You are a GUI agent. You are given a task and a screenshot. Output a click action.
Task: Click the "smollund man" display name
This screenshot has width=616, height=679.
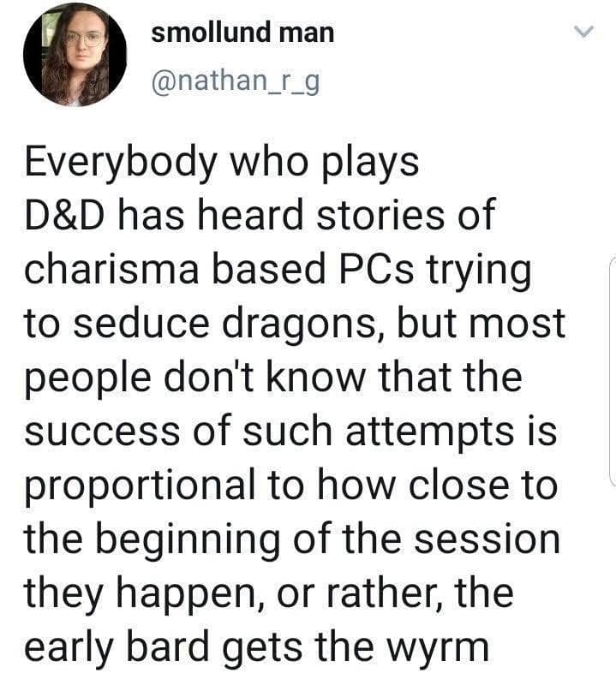tap(242, 33)
